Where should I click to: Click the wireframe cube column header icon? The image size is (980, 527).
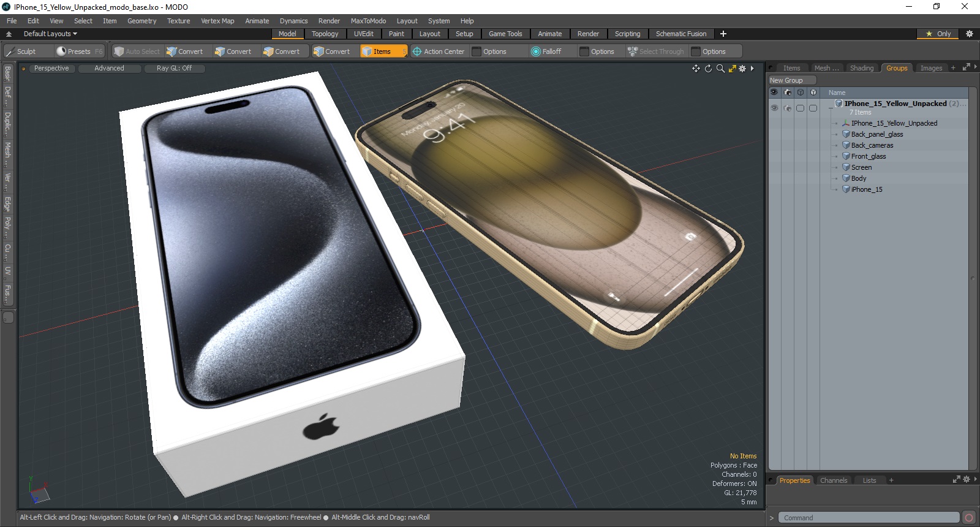800,93
